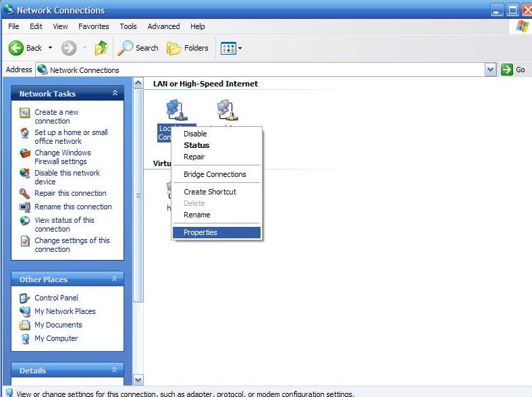Click the Windows Firewall brick icon
The image size is (532, 397).
click(25, 153)
